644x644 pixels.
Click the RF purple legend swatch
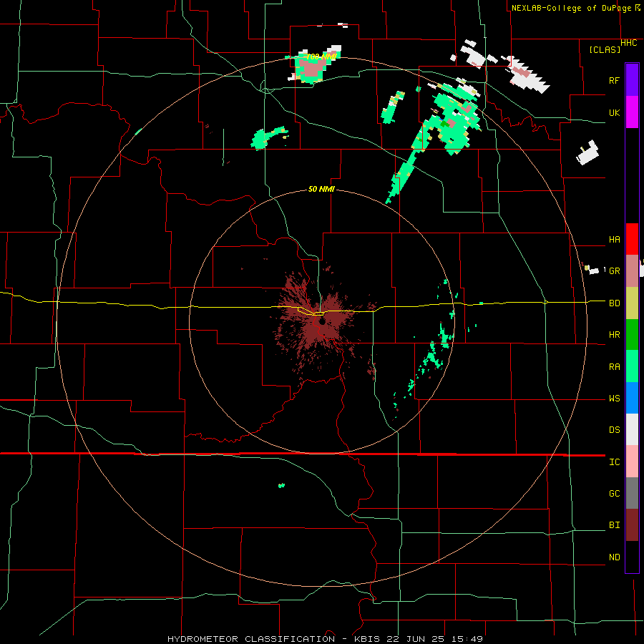632,80
